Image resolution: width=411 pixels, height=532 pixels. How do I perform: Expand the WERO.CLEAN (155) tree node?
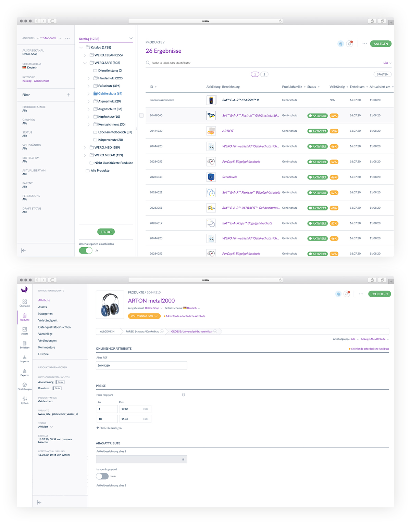tap(85, 55)
